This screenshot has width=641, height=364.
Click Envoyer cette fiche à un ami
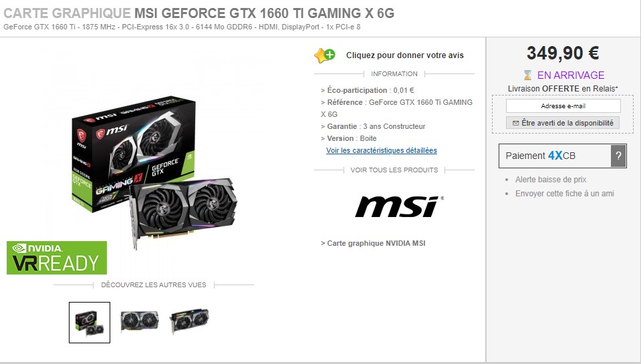tap(565, 194)
